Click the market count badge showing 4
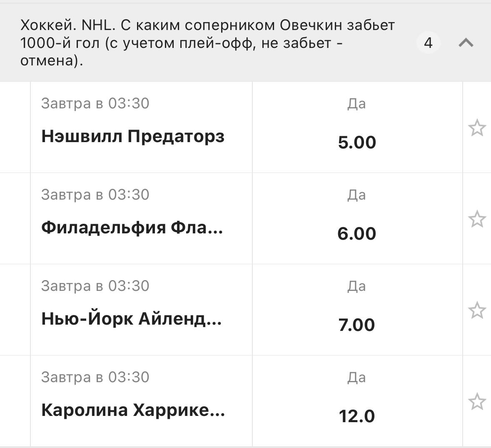 pos(428,43)
